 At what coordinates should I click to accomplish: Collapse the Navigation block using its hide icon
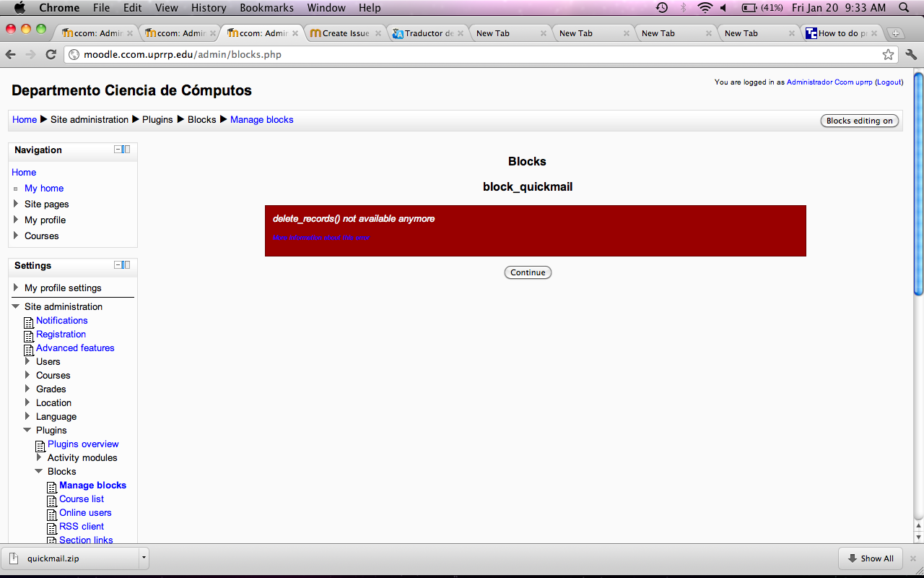coord(118,150)
